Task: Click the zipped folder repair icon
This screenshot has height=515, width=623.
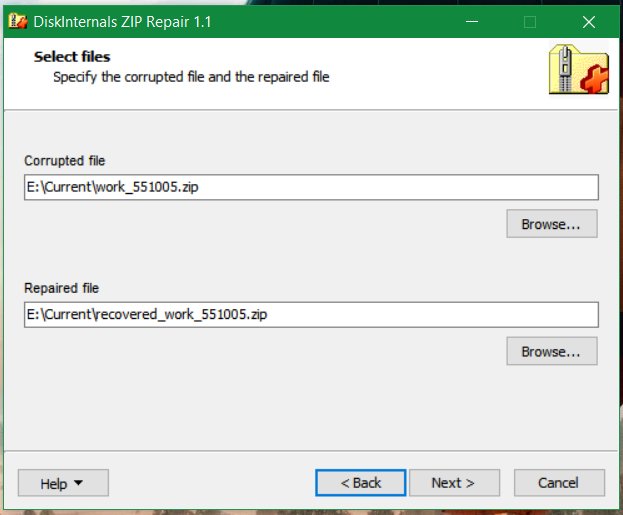Action: click(x=578, y=69)
